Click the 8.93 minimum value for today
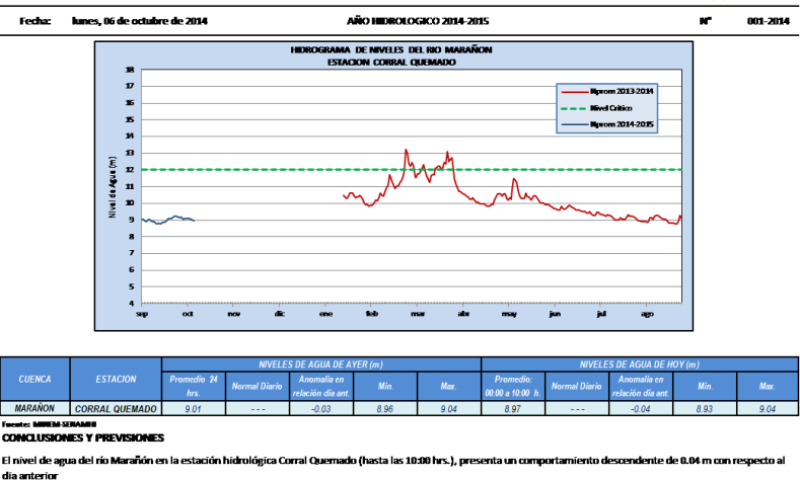Viewport: 800px width, 500px height. [703, 408]
